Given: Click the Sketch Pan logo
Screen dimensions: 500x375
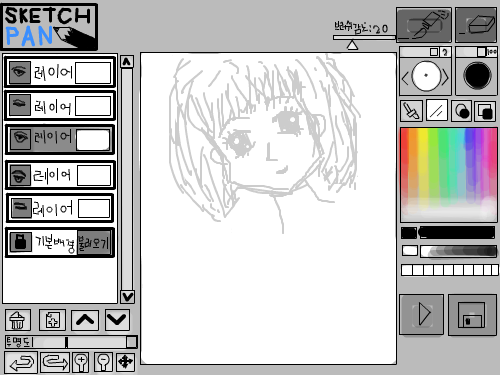Looking at the screenshot, I should pos(50,27).
